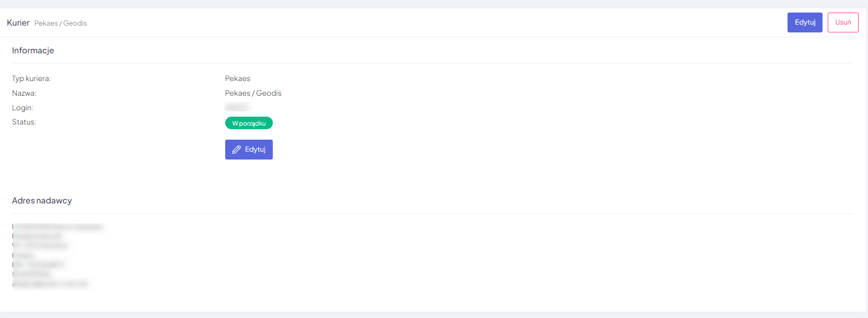868x318 pixels.
Task: Click the 'Nazwa:' field label
Action: 24,93
